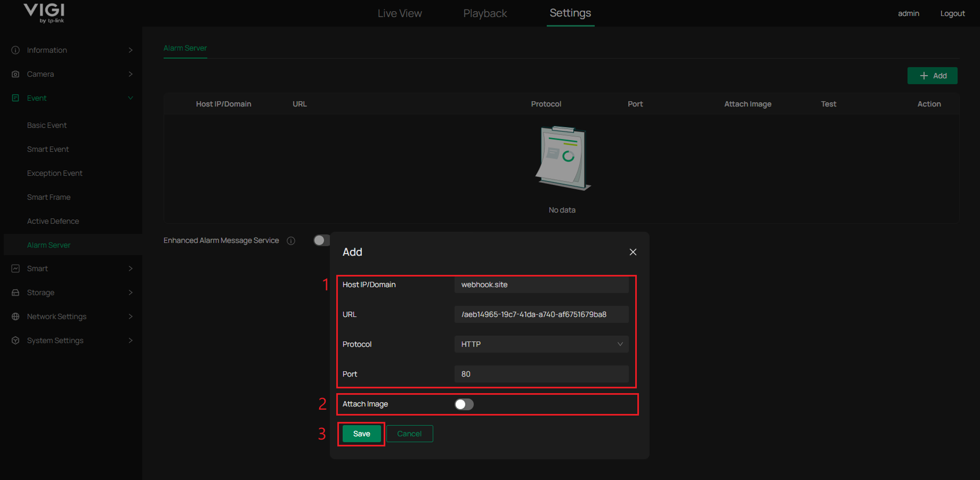Click the VIGI by tp-link logo

44,13
